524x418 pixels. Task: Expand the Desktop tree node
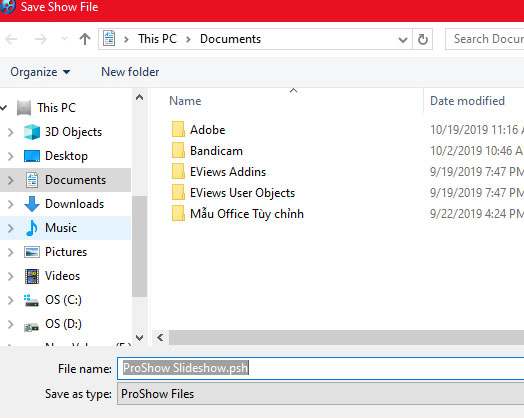pyautogui.click(x=11, y=156)
